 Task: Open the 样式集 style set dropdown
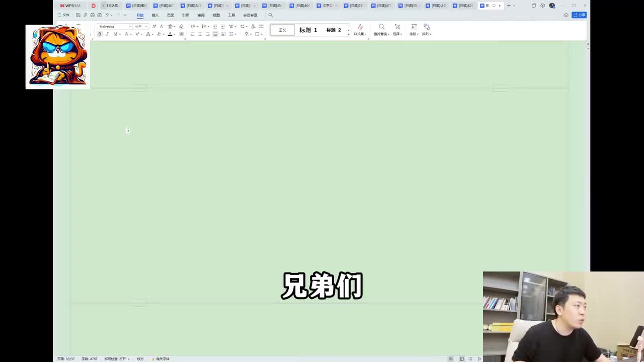click(x=360, y=30)
